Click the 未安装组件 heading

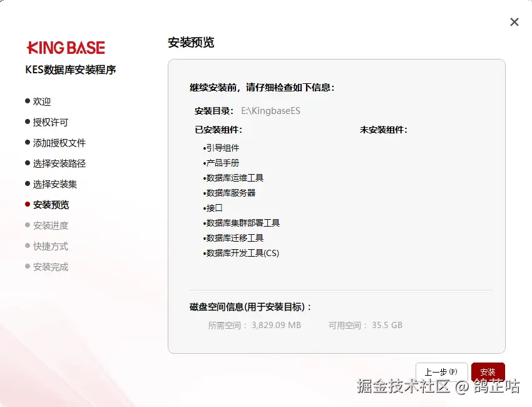[384, 130]
